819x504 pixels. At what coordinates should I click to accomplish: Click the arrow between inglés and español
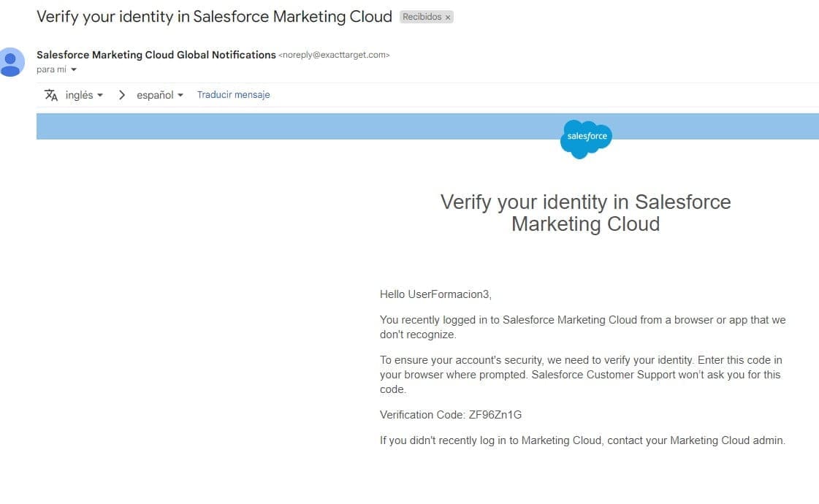point(122,95)
